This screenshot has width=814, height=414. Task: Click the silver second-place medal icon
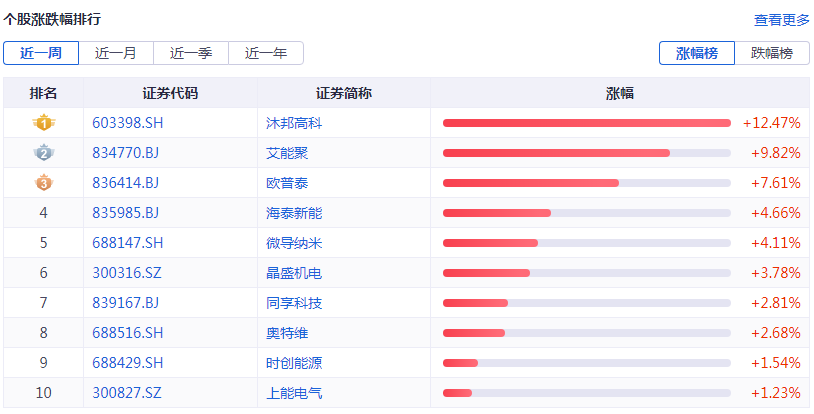click(x=43, y=153)
